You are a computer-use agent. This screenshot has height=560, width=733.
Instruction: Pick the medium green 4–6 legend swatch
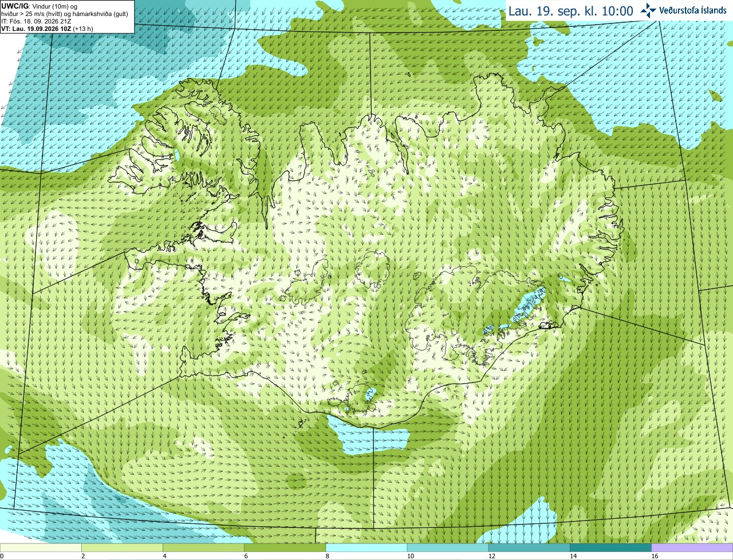(205, 548)
